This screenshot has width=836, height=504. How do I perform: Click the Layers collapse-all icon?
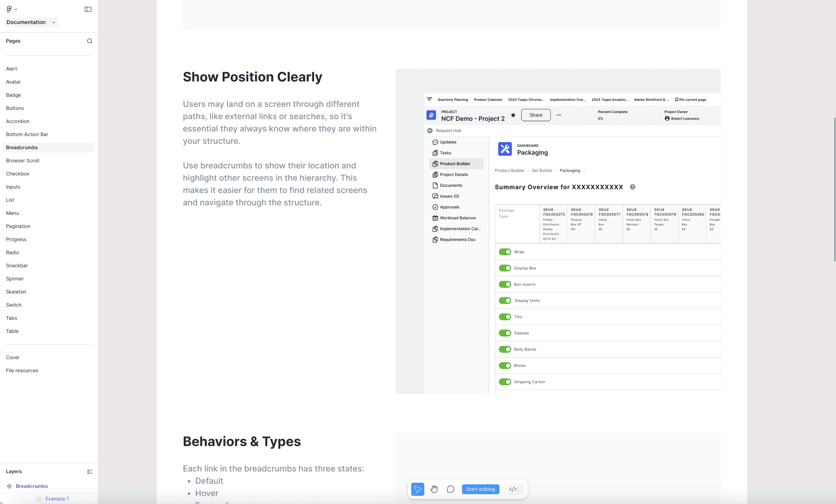click(x=90, y=472)
